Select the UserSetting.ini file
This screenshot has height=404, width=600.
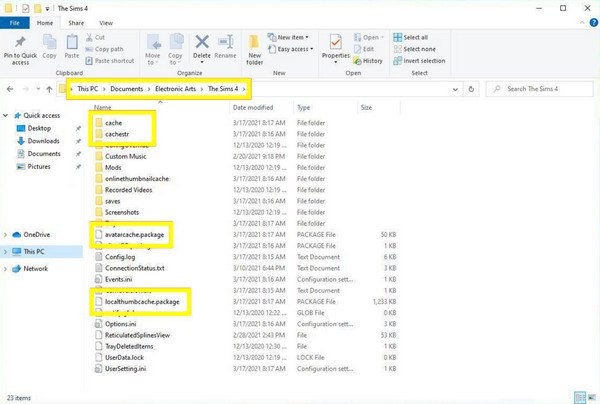pos(125,368)
